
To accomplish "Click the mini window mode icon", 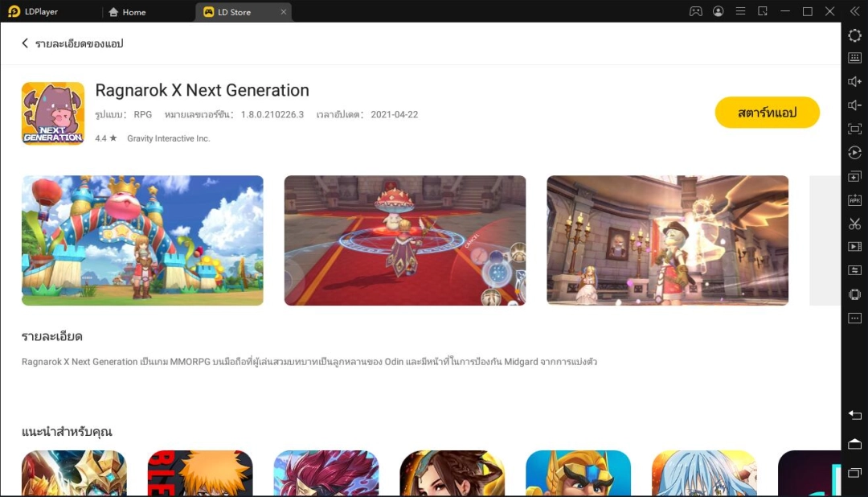I will click(763, 11).
